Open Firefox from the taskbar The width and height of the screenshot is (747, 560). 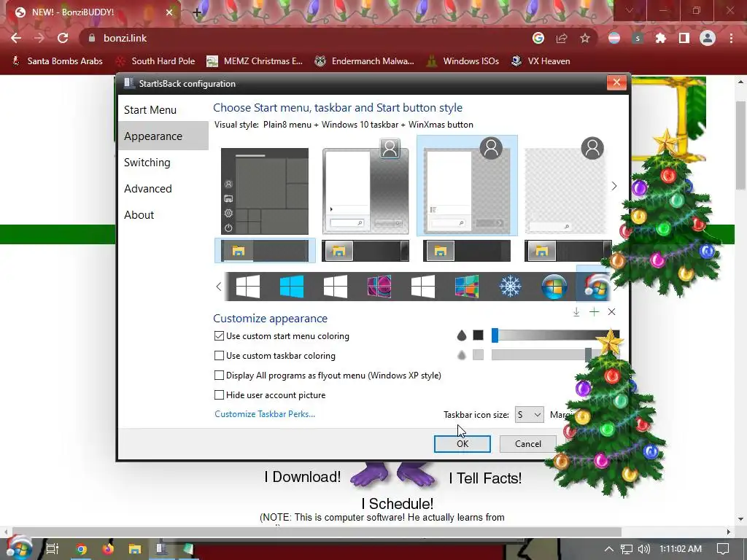pyautogui.click(x=108, y=549)
